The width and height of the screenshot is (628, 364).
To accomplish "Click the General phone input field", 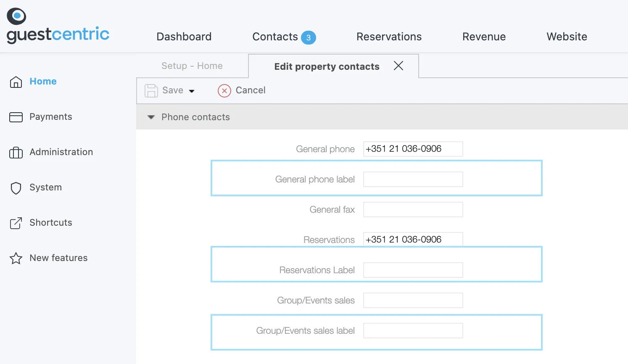I will coord(413,149).
